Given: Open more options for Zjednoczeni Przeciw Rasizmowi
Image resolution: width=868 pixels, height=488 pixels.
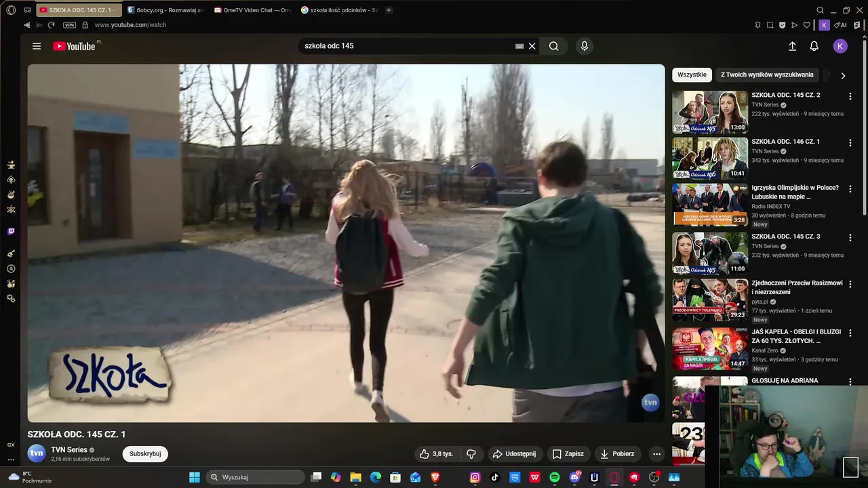Looking at the screenshot, I should click(850, 284).
